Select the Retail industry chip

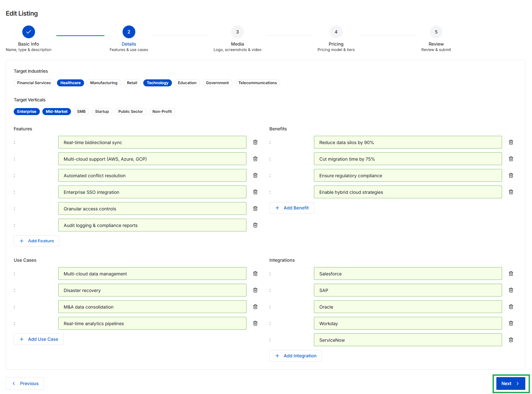coord(132,83)
